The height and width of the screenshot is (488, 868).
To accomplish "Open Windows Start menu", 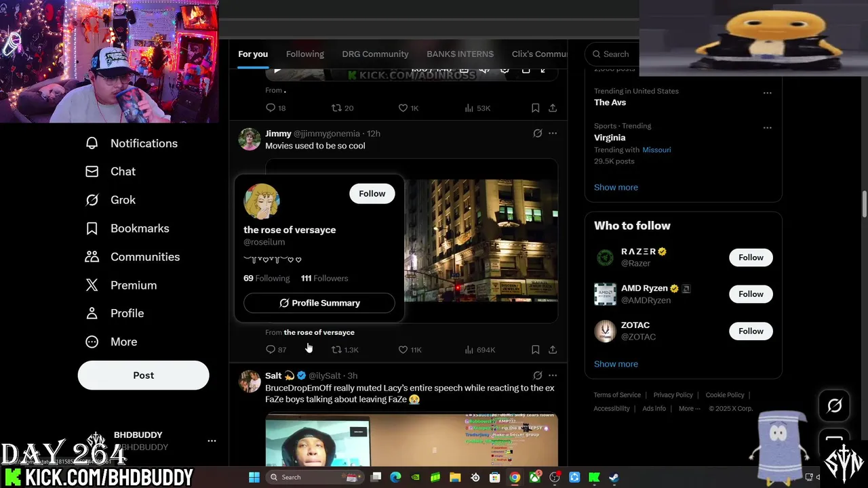I will click(x=254, y=477).
